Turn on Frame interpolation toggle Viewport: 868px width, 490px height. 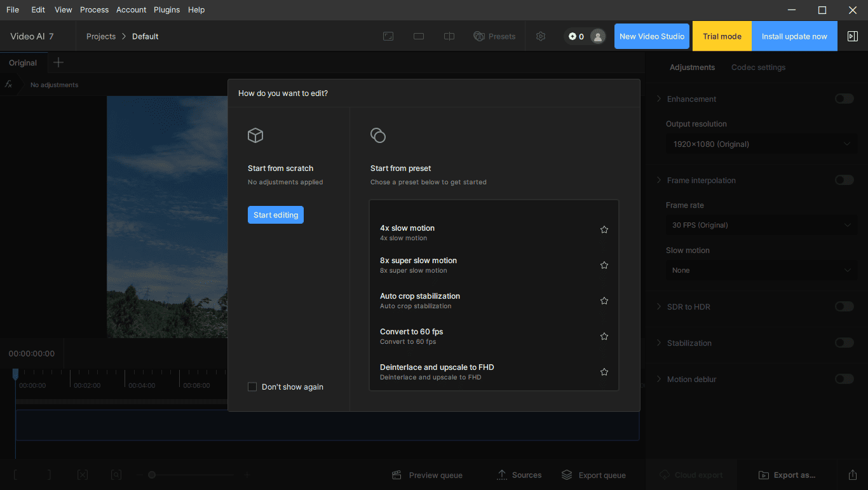point(844,180)
